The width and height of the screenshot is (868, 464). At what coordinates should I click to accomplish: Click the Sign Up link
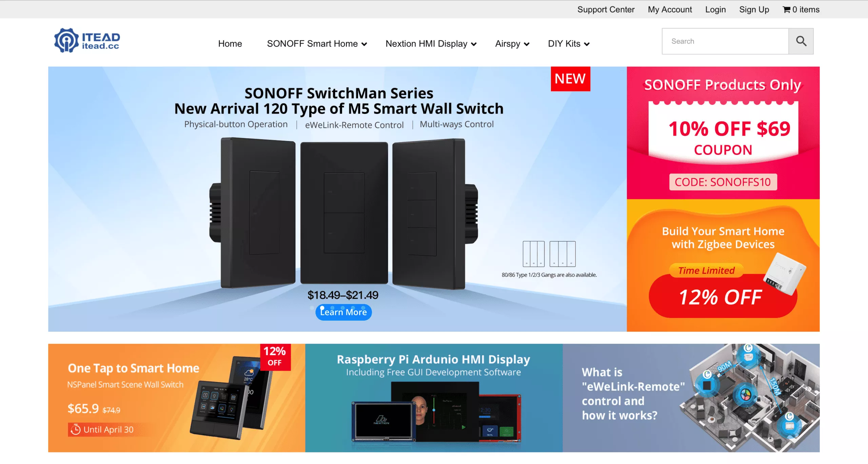coord(754,9)
